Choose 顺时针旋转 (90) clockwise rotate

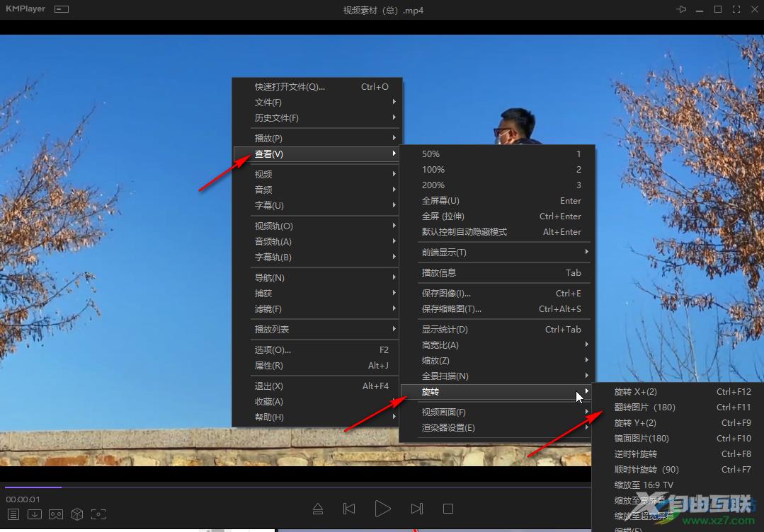point(678,469)
